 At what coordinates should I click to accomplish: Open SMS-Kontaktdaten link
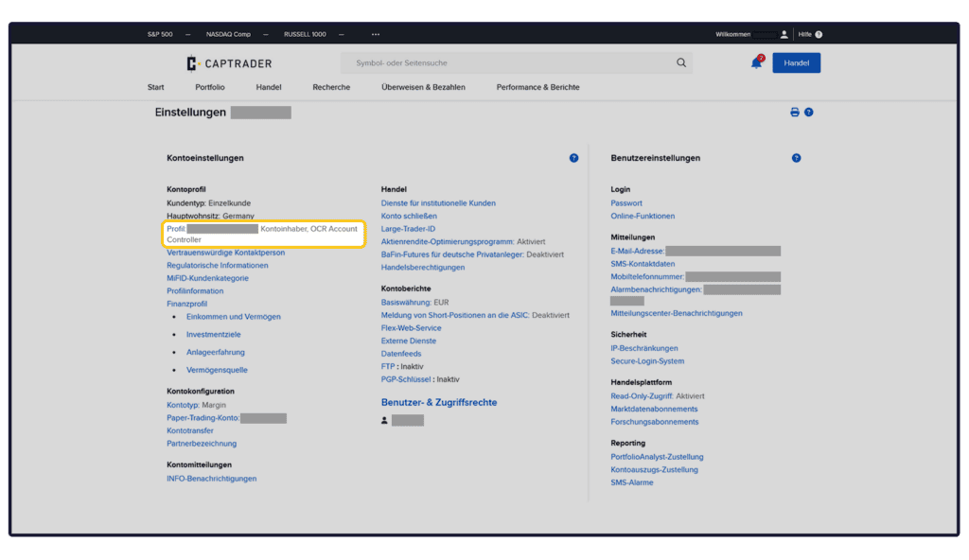pyautogui.click(x=643, y=264)
